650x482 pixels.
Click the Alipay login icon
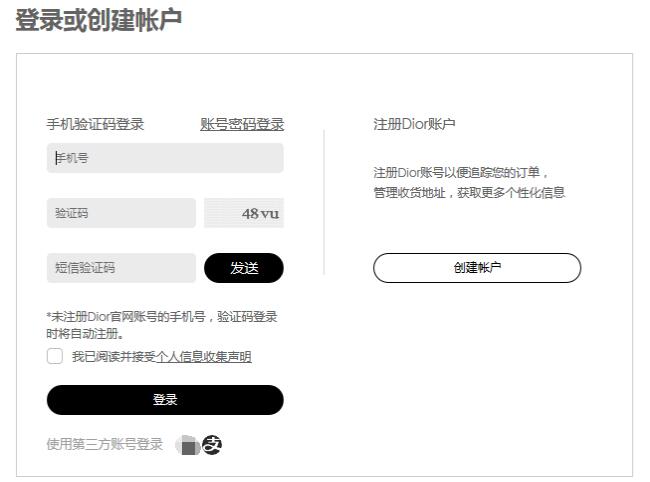point(212,445)
